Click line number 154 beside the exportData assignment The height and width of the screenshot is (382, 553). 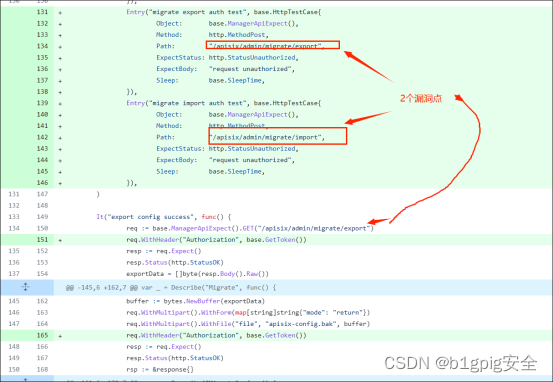coord(42,274)
